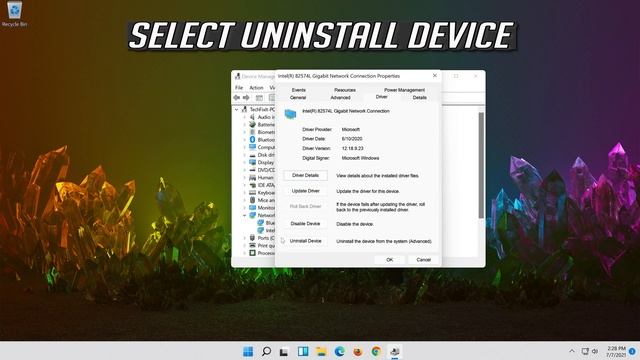Click the Driver Details button
The width and height of the screenshot is (640, 360).
coord(305,176)
